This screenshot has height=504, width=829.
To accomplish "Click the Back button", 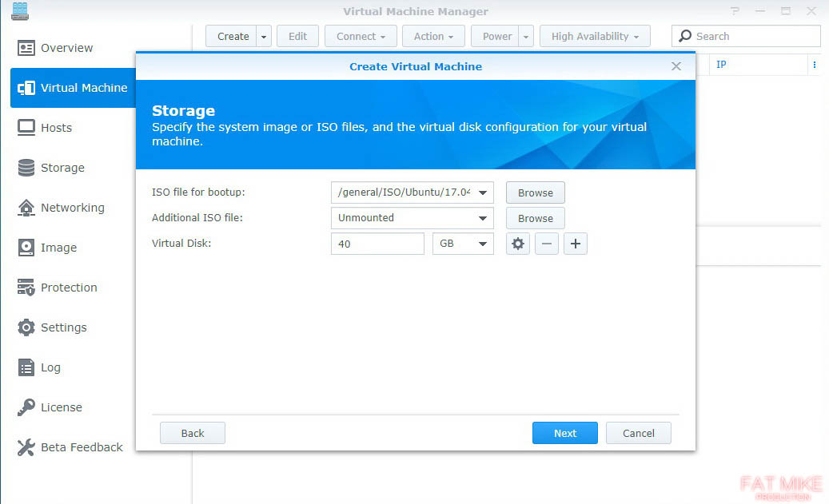I will pyautogui.click(x=193, y=433).
